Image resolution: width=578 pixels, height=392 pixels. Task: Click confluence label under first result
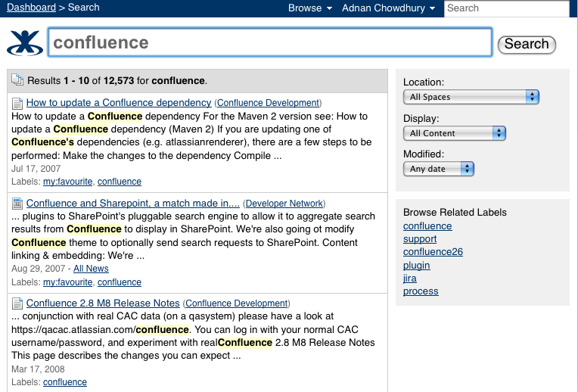pyautogui.click(x=120, y=182)
